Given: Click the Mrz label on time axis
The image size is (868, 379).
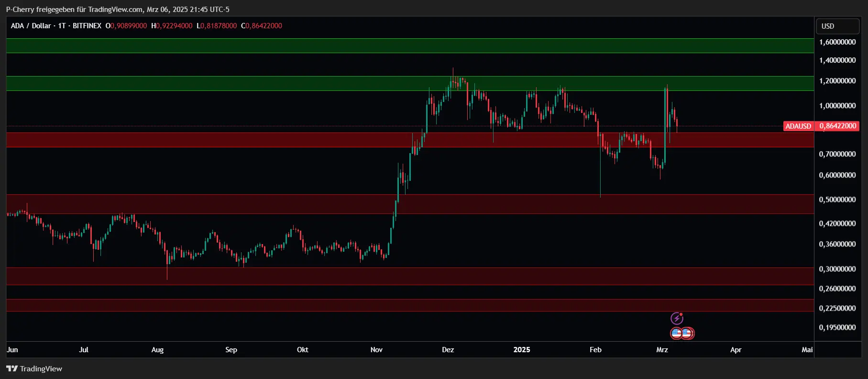Looking at the screenshot, I should click(x=662, y=350).
